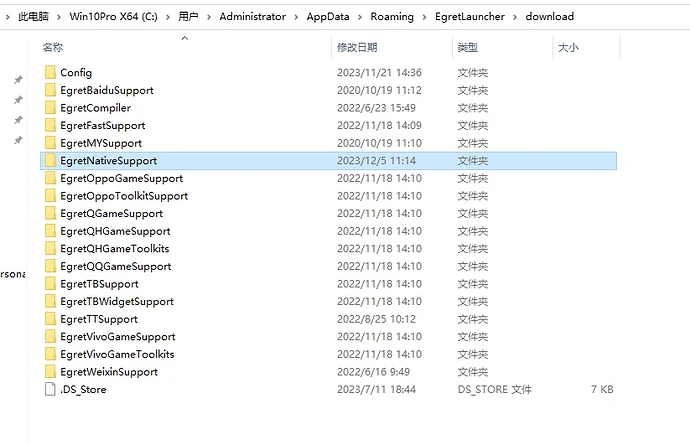The height and width of the screenshot is (445, 690).
Task: Click the EgretVivoGameToolkits folder name
Action: tap(117, 354)
